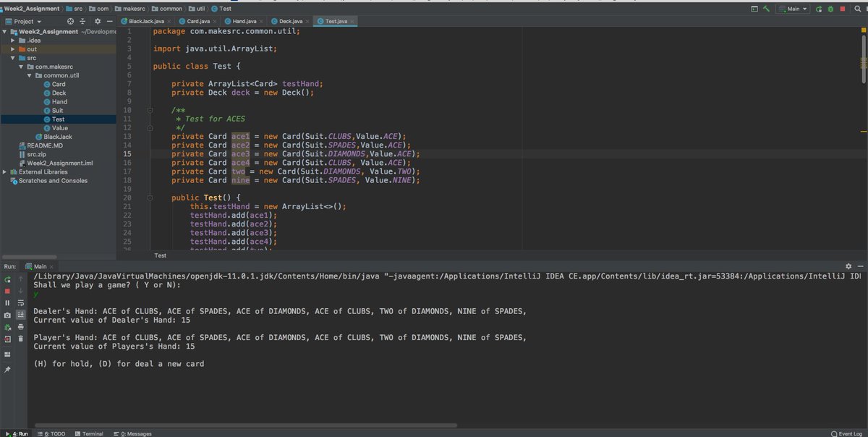Collapse the common.util package
The height and width of the screenshot is (437, 868).
click(29, 75)
